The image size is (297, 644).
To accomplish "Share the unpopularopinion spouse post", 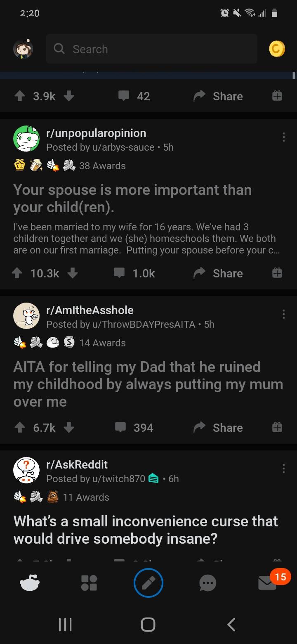I will (219, 273).
